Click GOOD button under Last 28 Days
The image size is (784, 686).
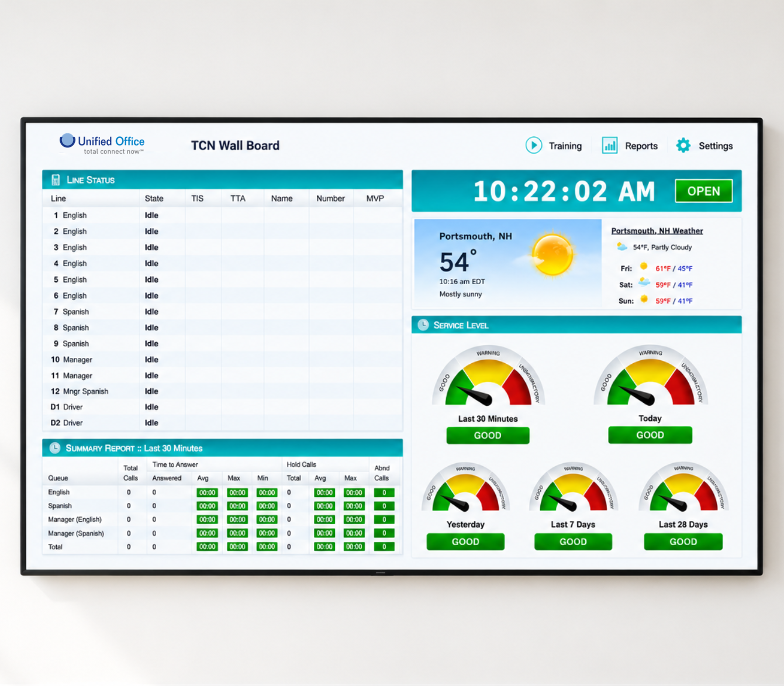pyautogui.click(x=683, y=542)
